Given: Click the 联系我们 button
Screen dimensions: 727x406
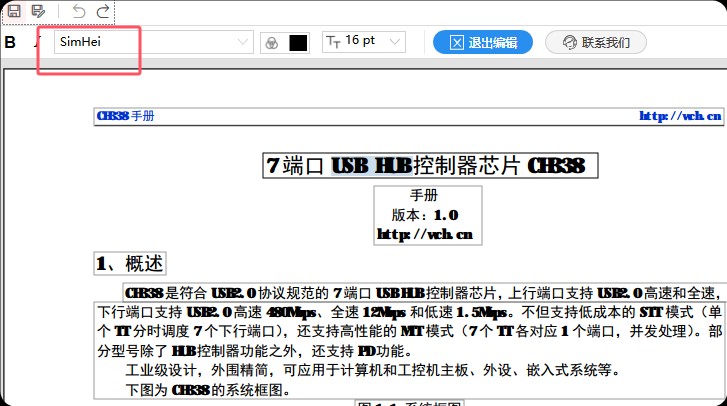Looking at the screenshot, I should click(x=596, y=42).
